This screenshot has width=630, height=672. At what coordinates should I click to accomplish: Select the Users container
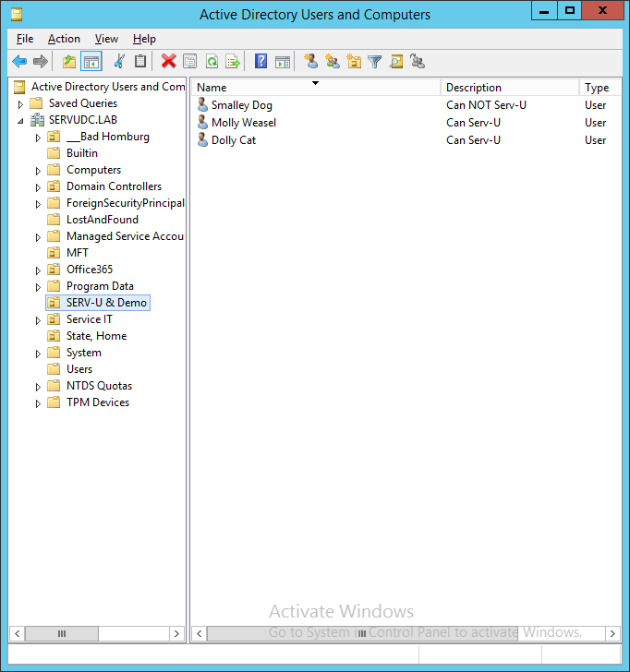tap(79, 369)
